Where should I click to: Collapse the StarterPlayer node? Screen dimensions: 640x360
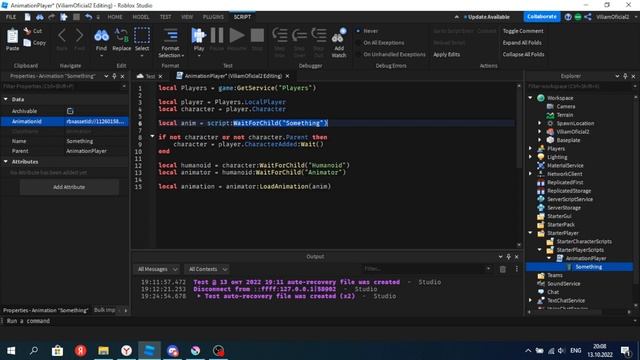coord(531,233)
